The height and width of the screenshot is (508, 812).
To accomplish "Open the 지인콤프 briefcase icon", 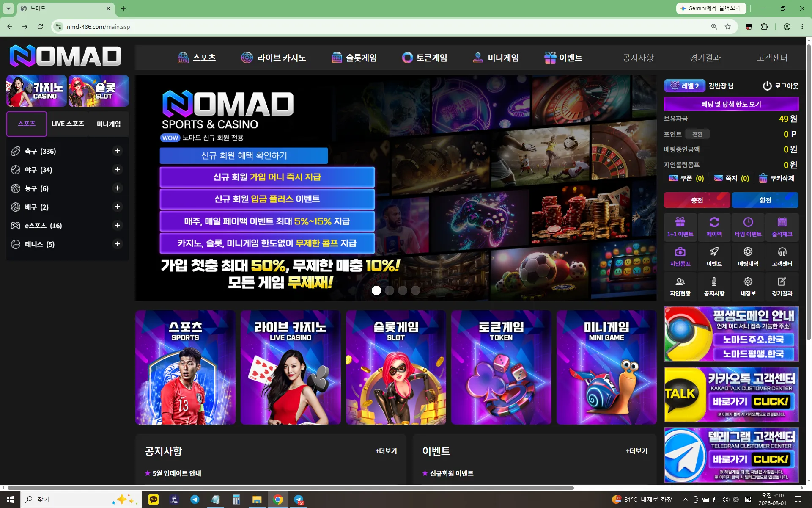I will pos(680,252).
